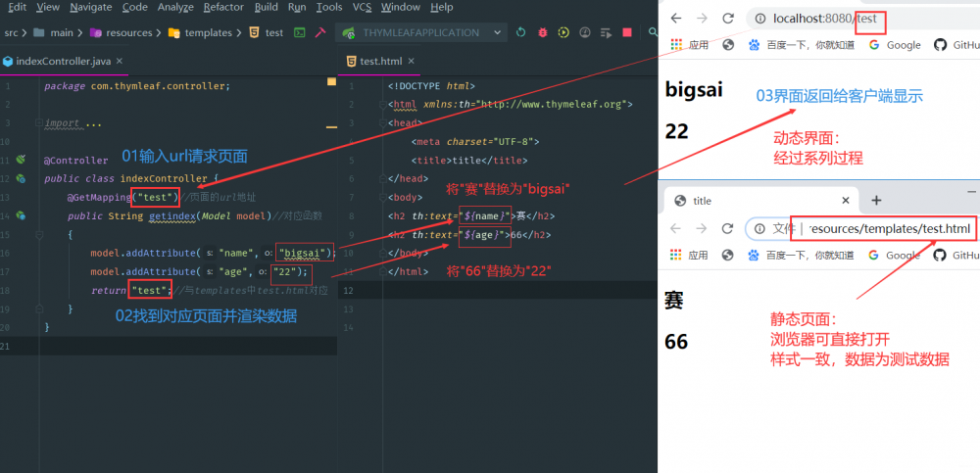The image size is (980, 473).
Task: Run with coverage icon in toolbar
Action: 563,32
